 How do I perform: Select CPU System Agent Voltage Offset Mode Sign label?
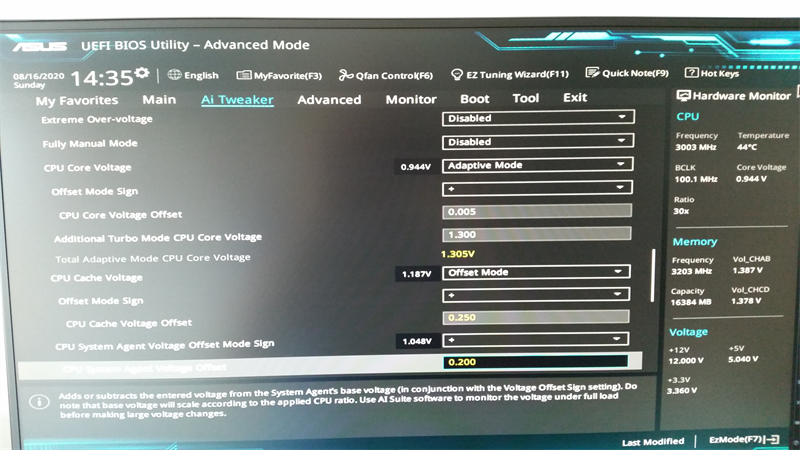164,345
